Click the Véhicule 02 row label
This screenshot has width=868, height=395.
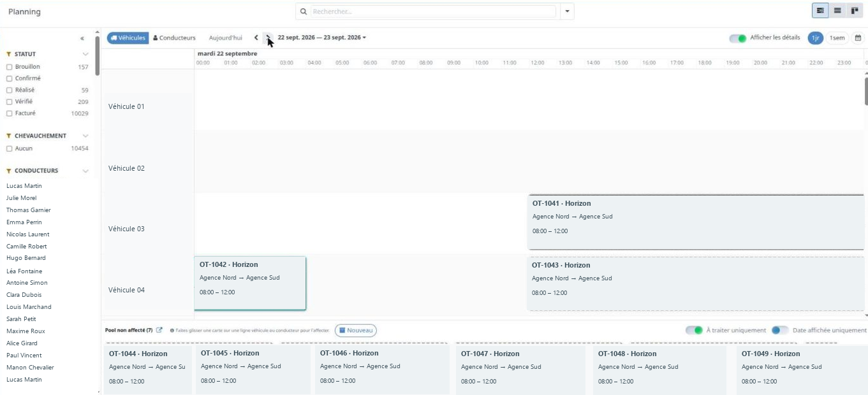[x=126, y=168]
